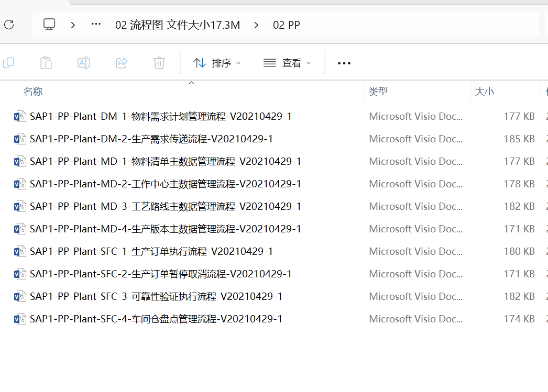548x392 pixels.
Task: Click the Copy icon in toolbar
Action: click(8, 63)
